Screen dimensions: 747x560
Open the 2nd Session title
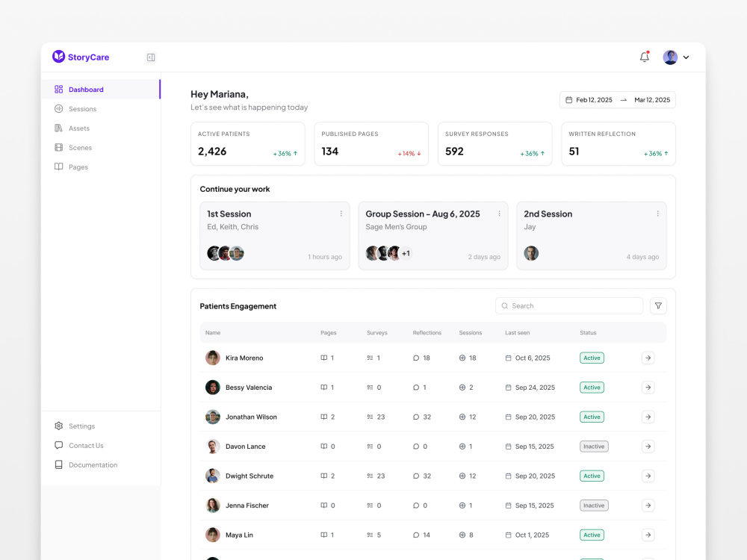(548, 214)
